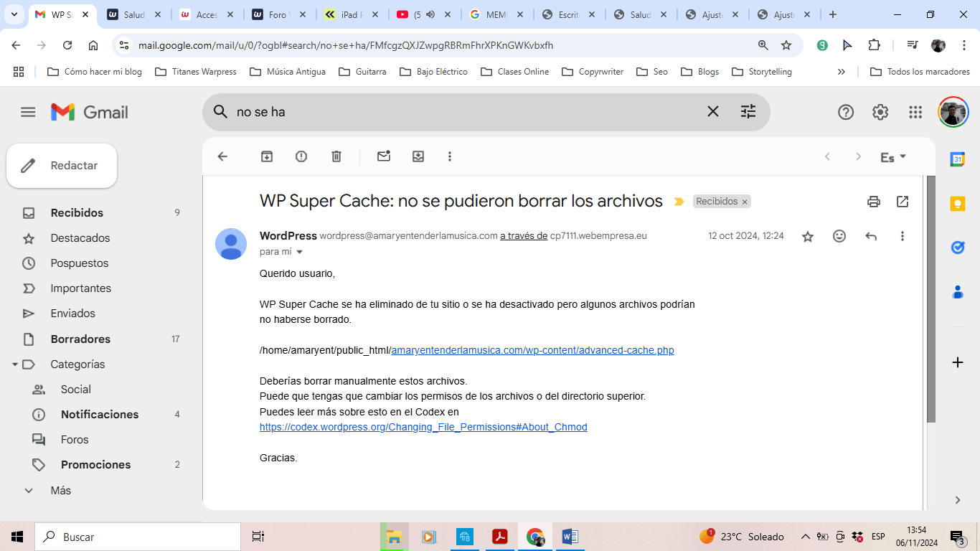
Task: Open a new browser tab
Action: pyautogui.click(x=833, y=14)
